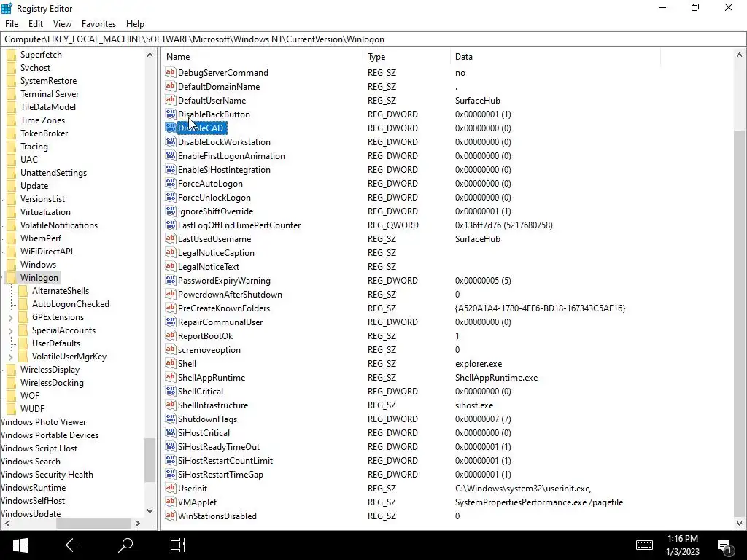Viewport: 747px width, 560px height.
Task: Select the RepairCommunalUser value name
Action: (x=220, y=322)
